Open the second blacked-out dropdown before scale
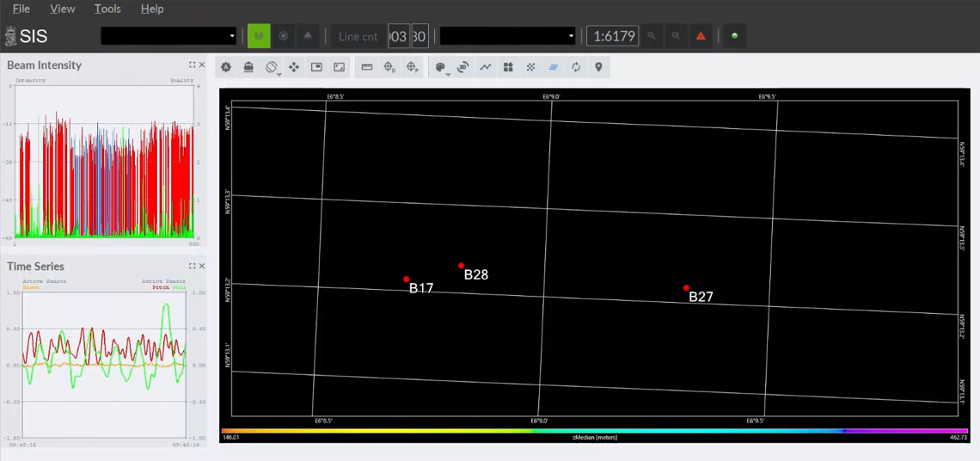 [507, 36]
